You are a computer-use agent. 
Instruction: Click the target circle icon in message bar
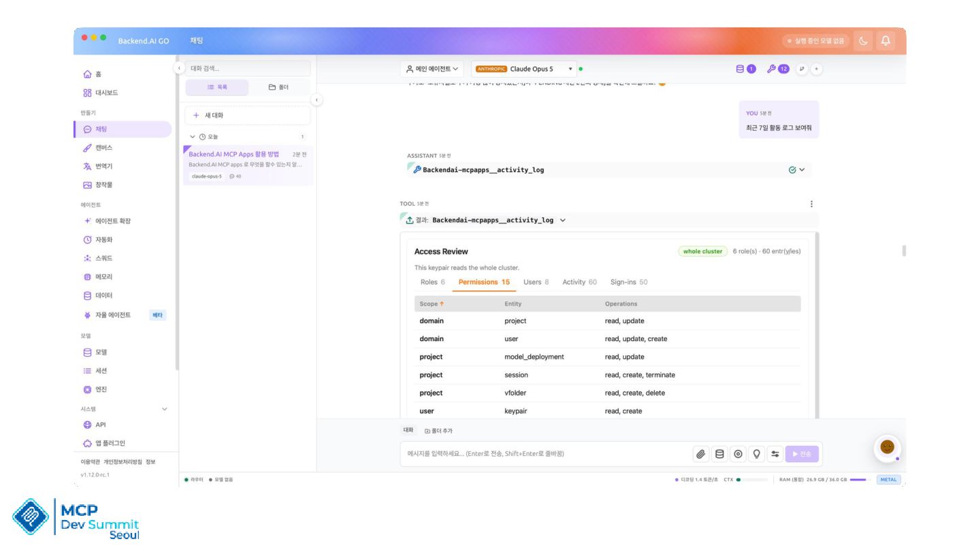coord(738,454)
